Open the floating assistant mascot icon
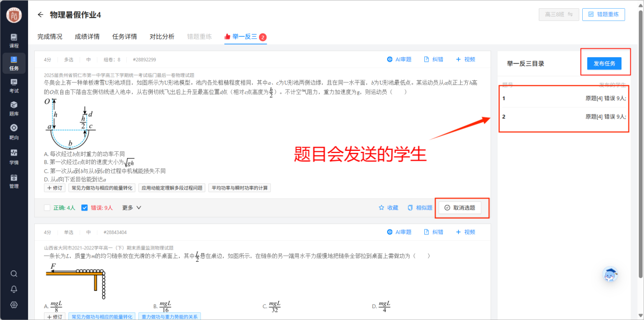 [x=610, y=275]
